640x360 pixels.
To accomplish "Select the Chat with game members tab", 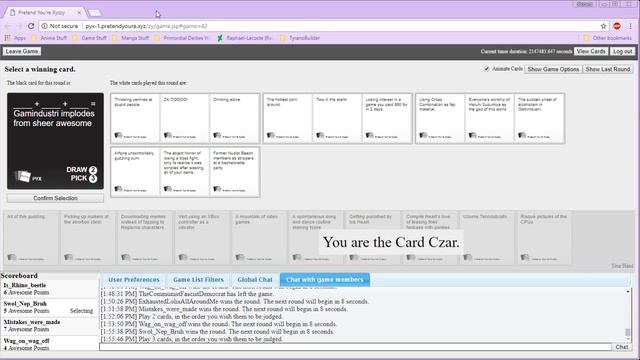I will coord(324,280).
